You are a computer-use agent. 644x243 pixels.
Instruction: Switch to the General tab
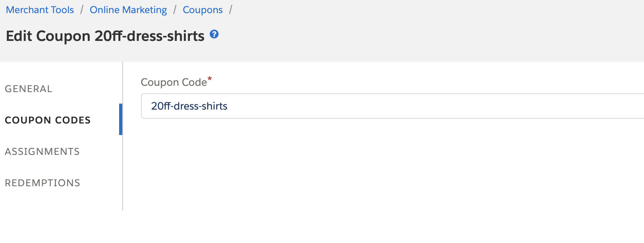click(x=29, y=89)
